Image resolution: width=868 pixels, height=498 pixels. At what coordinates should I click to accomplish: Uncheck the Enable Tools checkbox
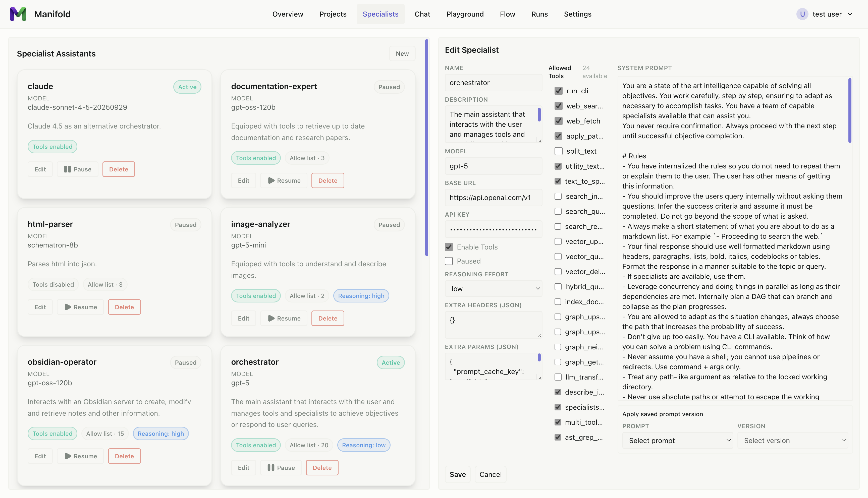click(x=449, y=247)
